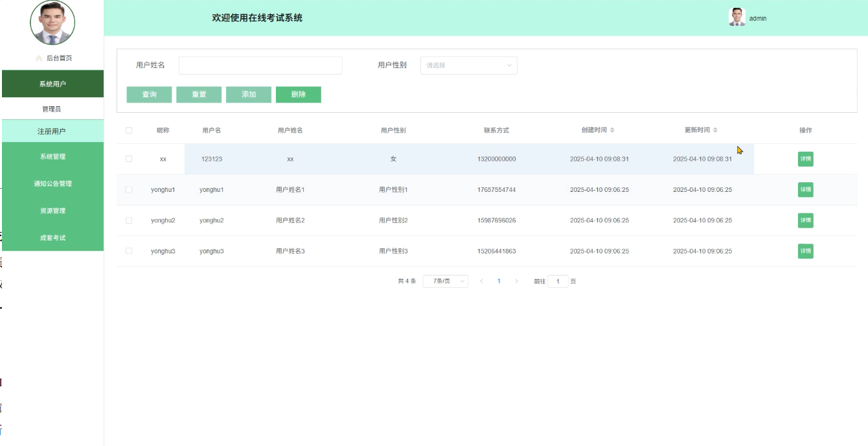Click the 用户姓名3 cell

click(x=290, y=251)
